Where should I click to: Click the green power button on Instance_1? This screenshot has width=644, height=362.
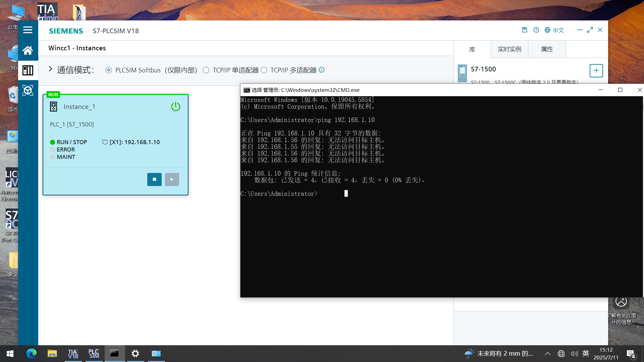point(175,107)
